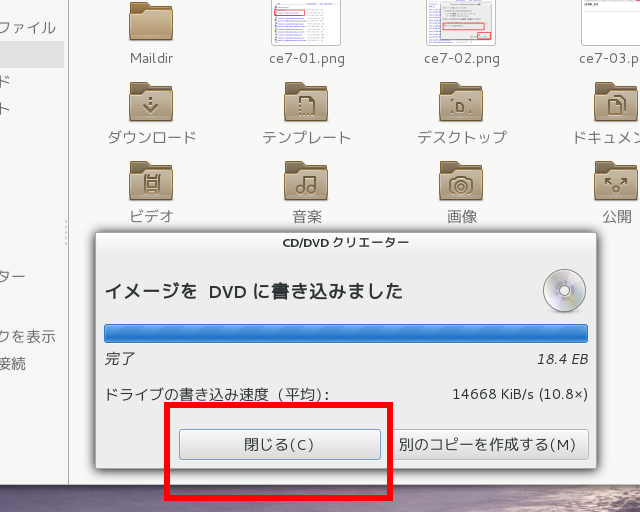This screenshot has height=512, width=640.
Task: Open the ビデオ folder icon
Action: coord(152,181)
